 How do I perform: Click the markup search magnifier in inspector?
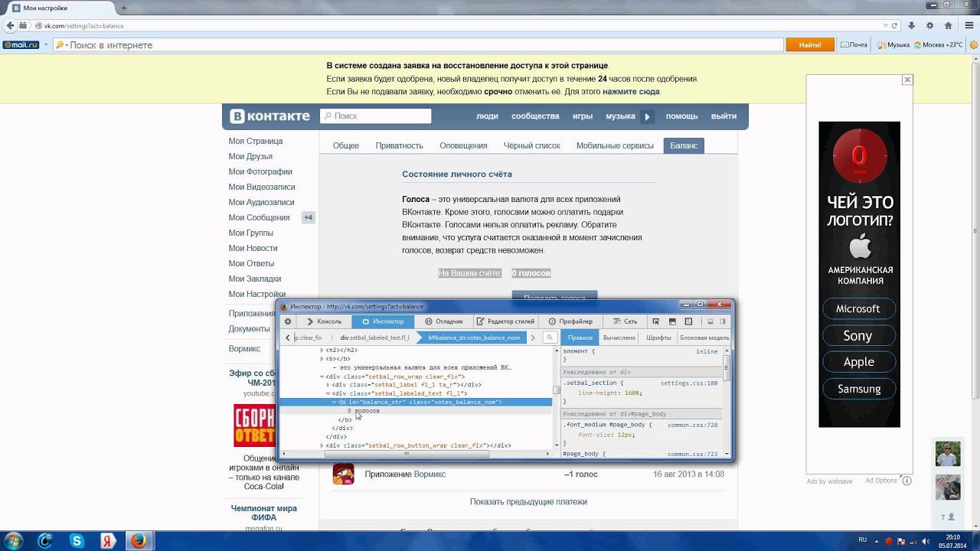coord(550,337)
